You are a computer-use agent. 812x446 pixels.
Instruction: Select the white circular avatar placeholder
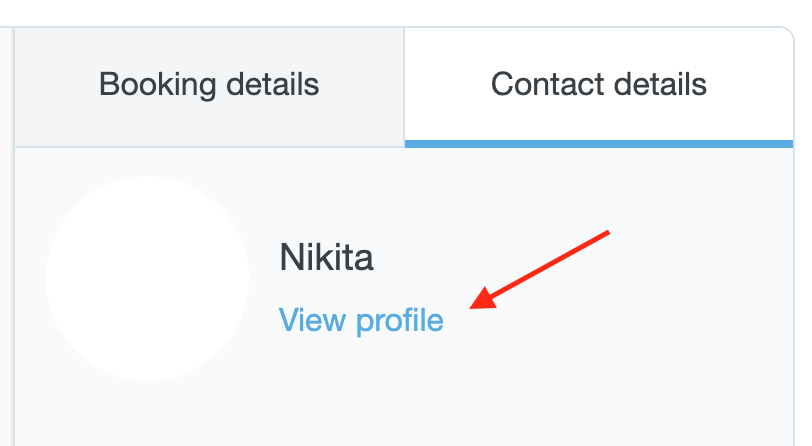pyautogui.click(x=148, y=278)
